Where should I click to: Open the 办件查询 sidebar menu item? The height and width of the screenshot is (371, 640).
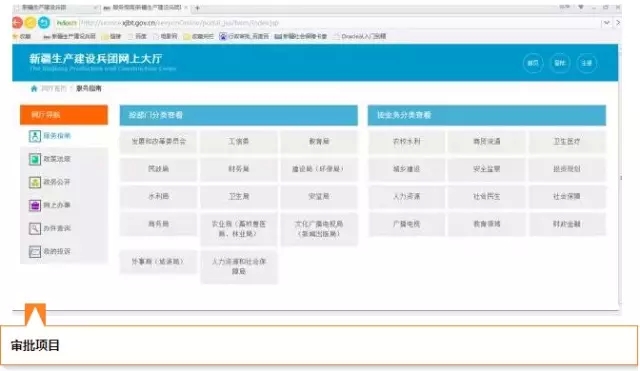click(64, 229)
